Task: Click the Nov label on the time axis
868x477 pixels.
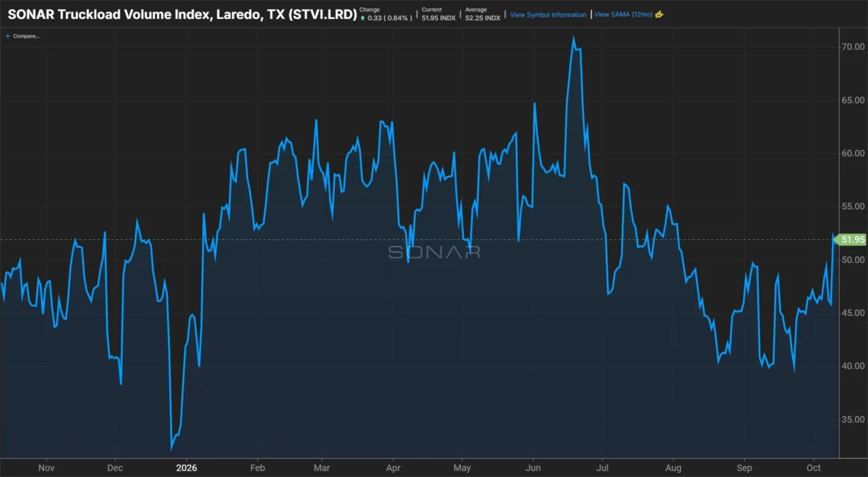Action: pyautogui.click(x=46, y=468)
